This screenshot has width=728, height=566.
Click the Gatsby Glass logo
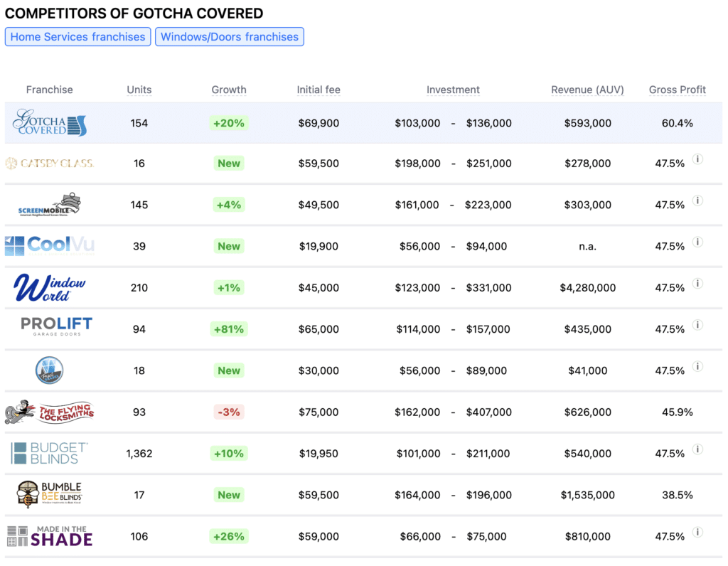click(50, 164)
